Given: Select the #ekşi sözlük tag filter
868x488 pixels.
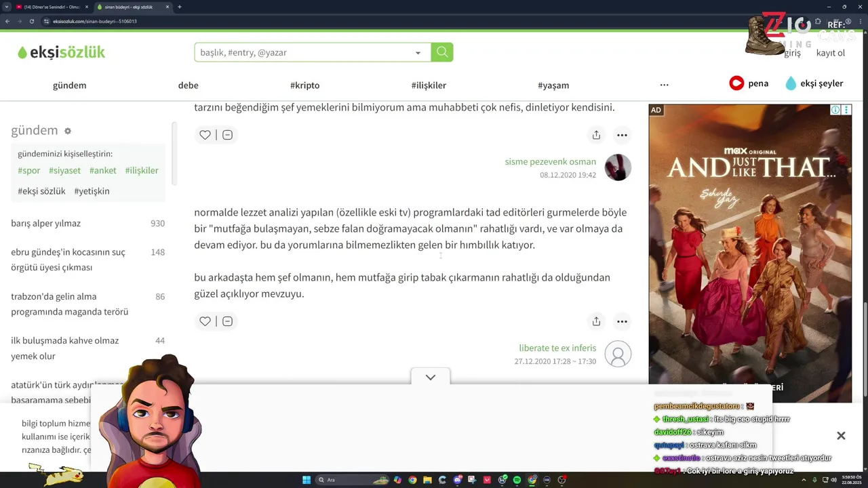Looking at the screenshot, I should click(41, 191).
